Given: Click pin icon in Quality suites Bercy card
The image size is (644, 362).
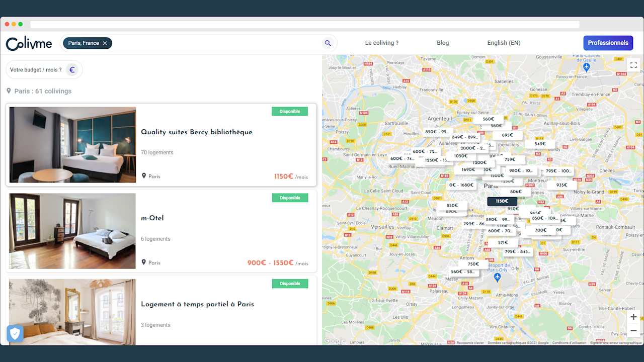Looking at the screenshot, I should click(x=144, y=176).
